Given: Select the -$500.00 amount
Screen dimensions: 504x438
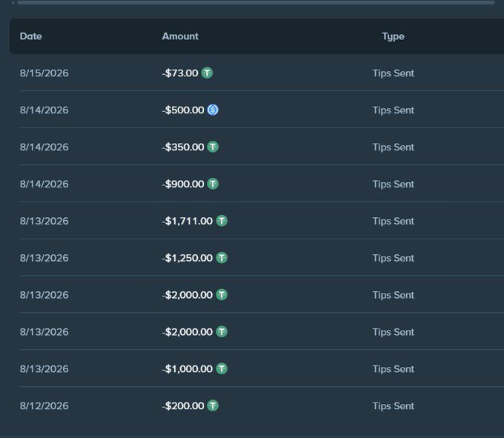Looking at the screenshot, I should (183, 110).
